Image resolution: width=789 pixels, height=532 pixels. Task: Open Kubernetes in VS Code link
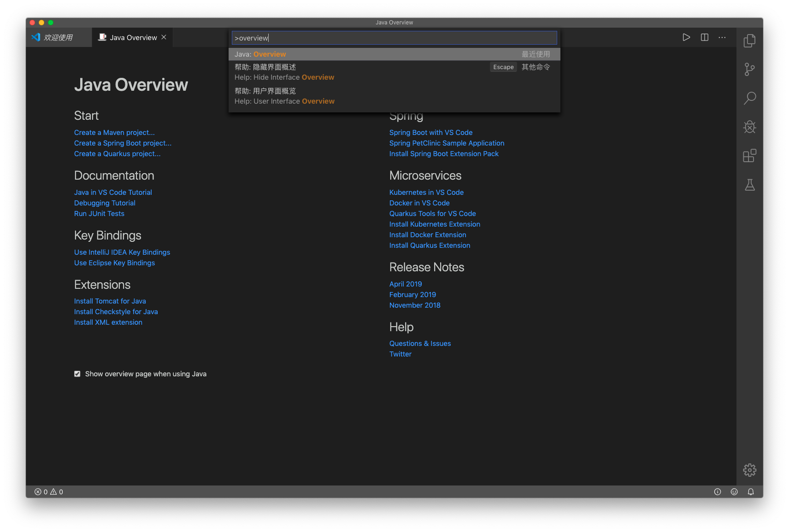[426, 193]
